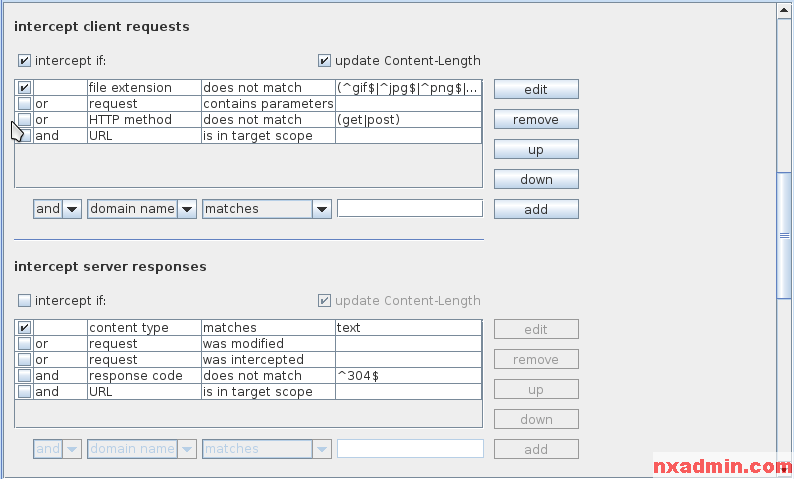
Task: Move selected client rule 'up'
Action: point(536,150)
